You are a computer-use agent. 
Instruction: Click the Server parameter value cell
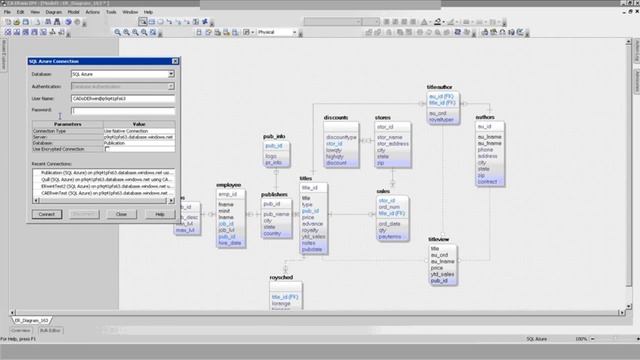point(139,137)
